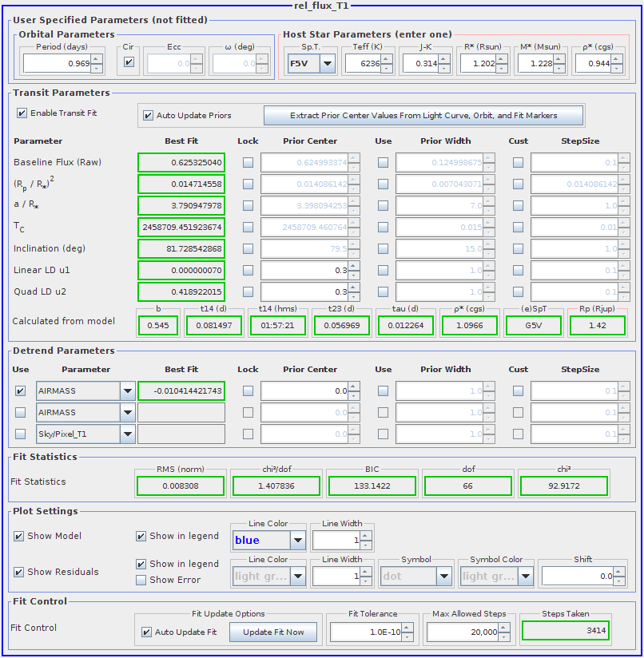Image resolution: width=644 pixels, height=658 pixels.
Task: Lock the a/R* parameter
Action: click(248, 206)
